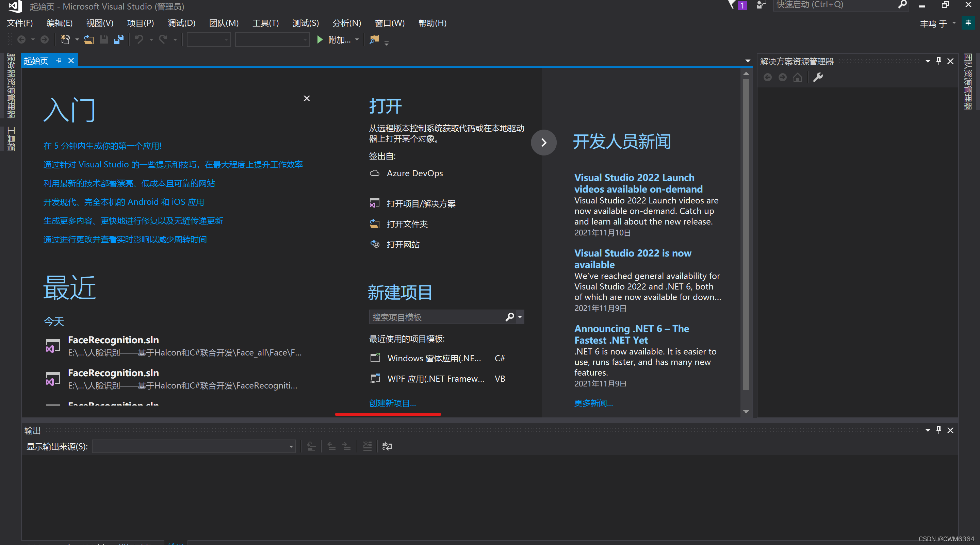Pin the Start Page tab
Screen dimensions: 980x545
[59, 61]
